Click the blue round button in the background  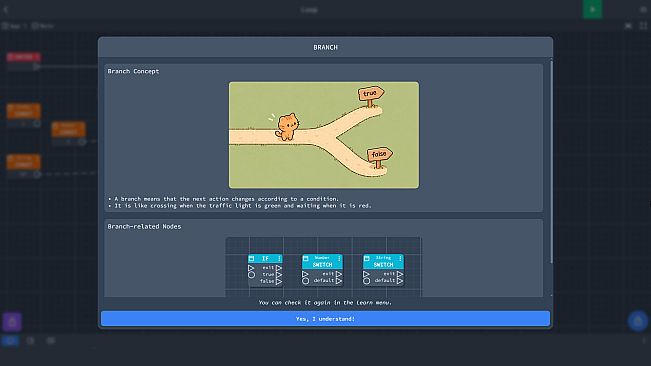pos(638,321)
